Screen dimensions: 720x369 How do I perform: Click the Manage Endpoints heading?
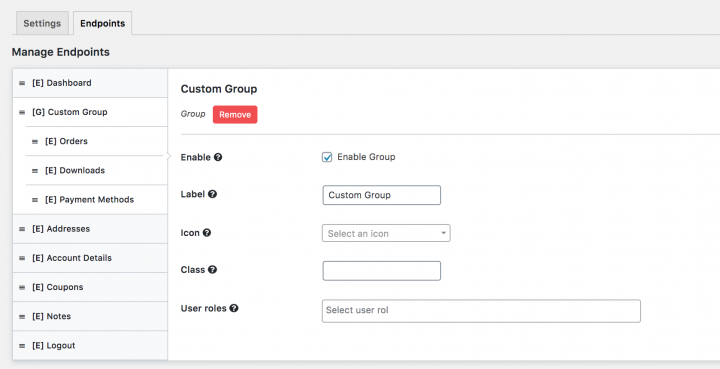click(x=61, y=52)
